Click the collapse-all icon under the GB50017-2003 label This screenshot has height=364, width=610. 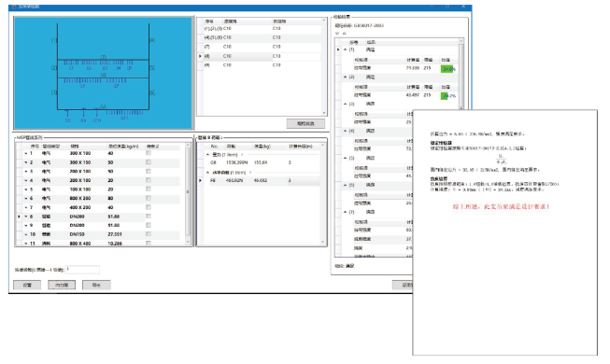(x=345, y=34)
